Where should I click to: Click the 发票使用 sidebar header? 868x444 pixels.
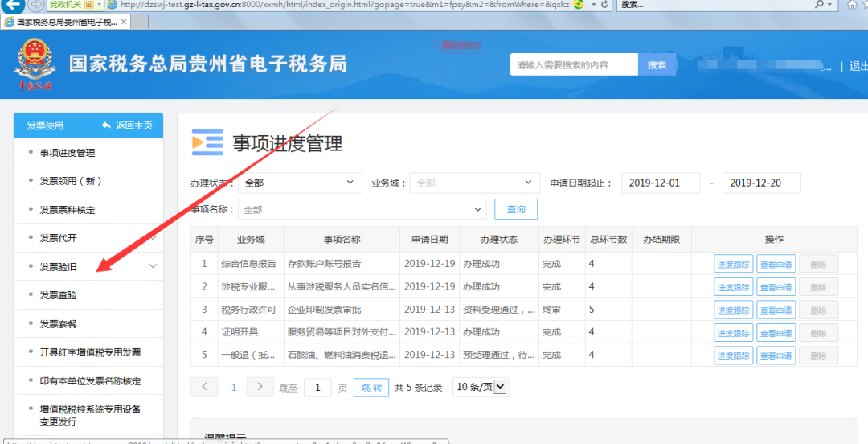[45, 125]
